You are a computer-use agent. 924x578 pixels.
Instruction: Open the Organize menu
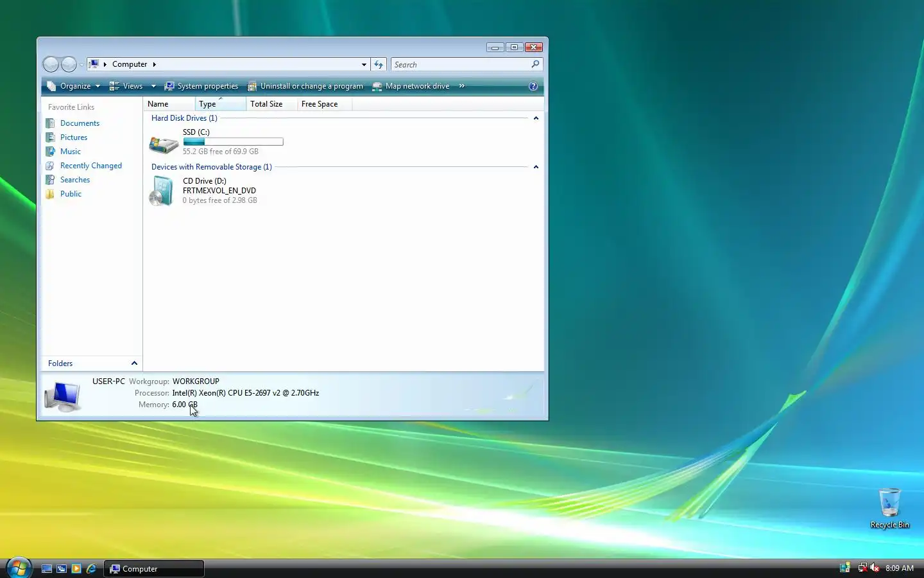73,86
